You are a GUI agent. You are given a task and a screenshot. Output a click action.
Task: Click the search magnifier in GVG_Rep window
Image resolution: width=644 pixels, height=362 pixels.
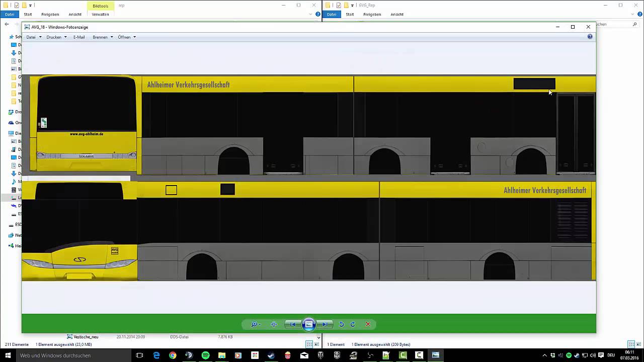click(635, 24)
